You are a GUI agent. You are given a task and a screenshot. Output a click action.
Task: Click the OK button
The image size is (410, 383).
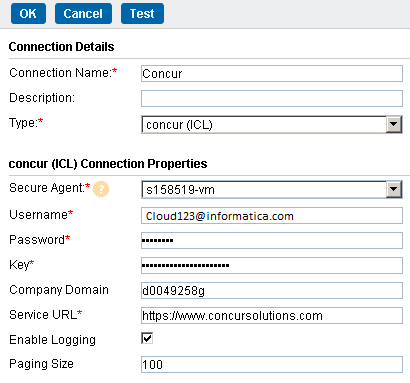tap(28, 14)
